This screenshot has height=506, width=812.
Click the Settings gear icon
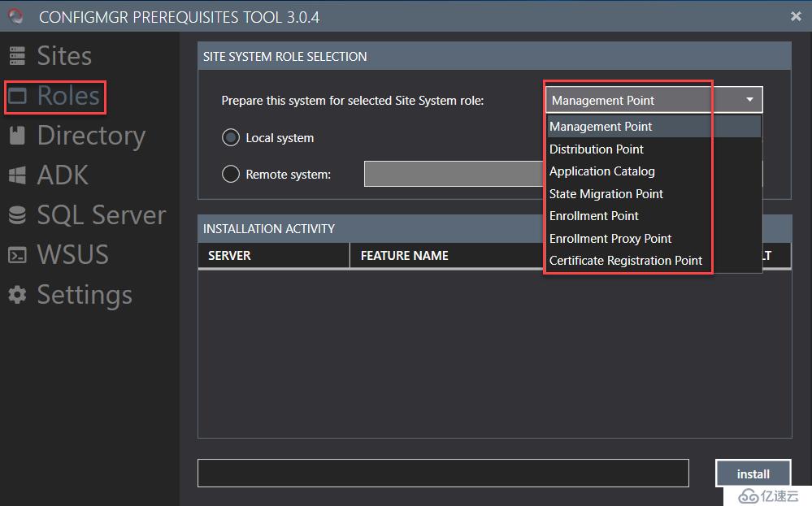point(17,294)
